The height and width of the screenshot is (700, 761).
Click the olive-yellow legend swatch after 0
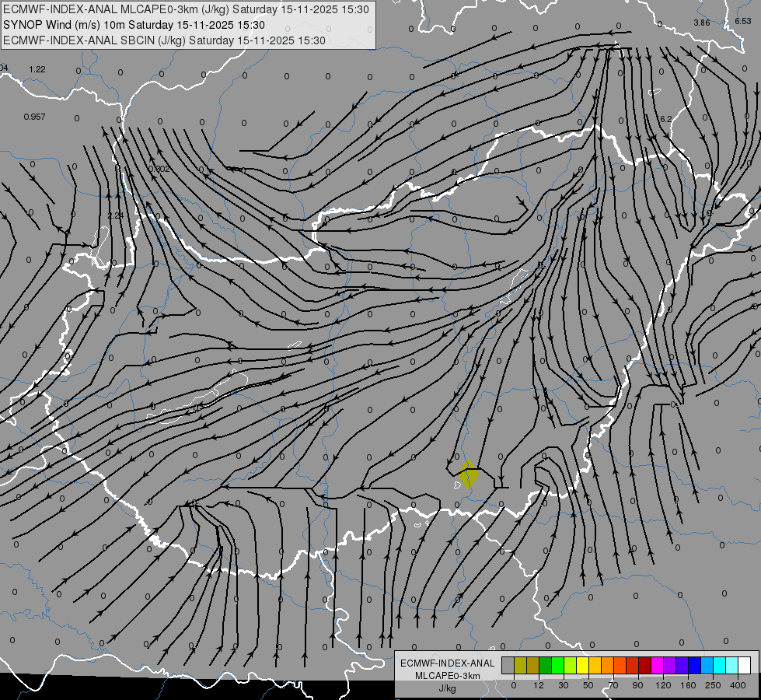click(x=520, y=665)
